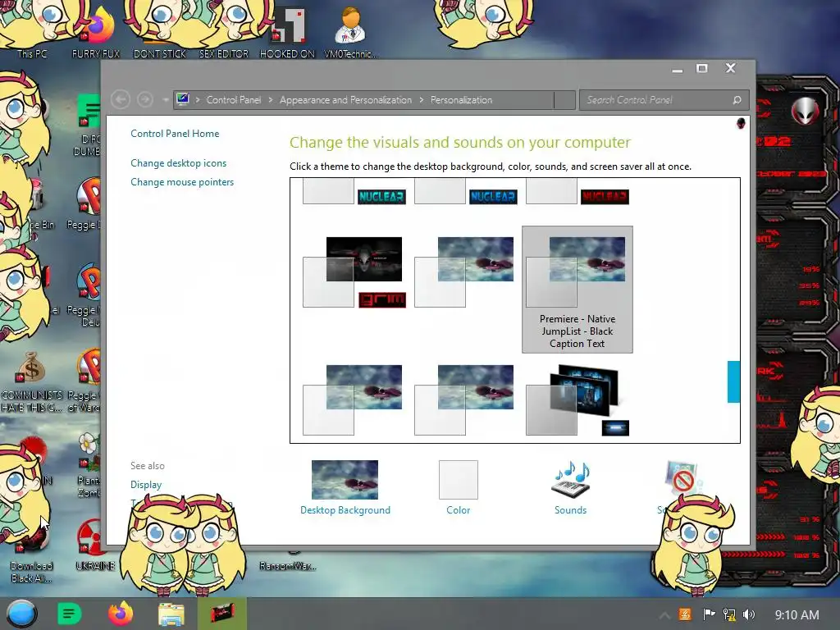Select the red Nuclear theme
The image size is (840, 630).
[x=577, y=192]
